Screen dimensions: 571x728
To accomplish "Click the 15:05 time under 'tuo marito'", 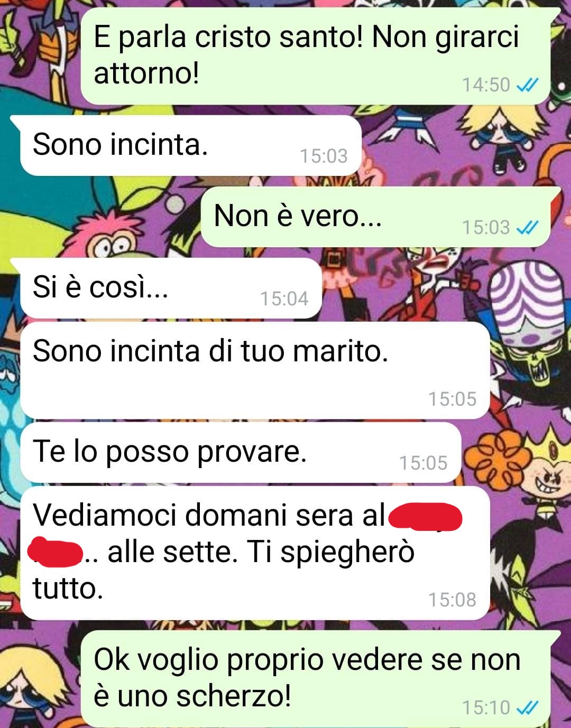I will click(x=452, y=399).
